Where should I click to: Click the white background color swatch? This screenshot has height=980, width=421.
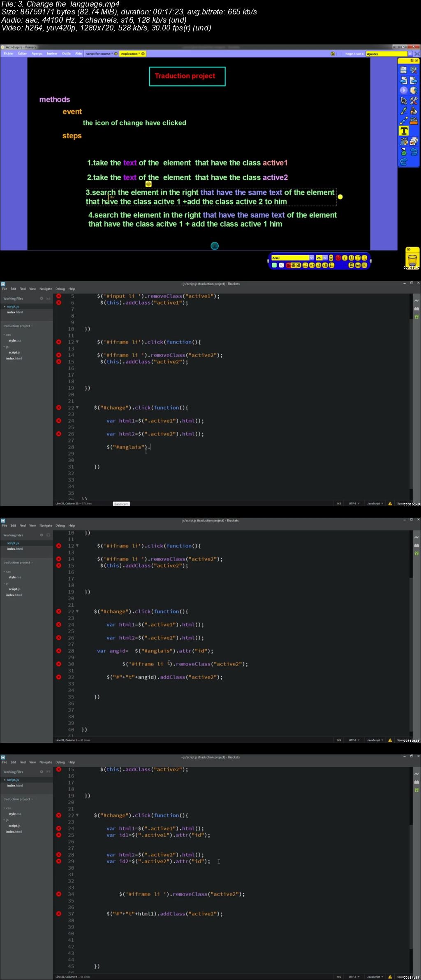(x=281, y=265)
